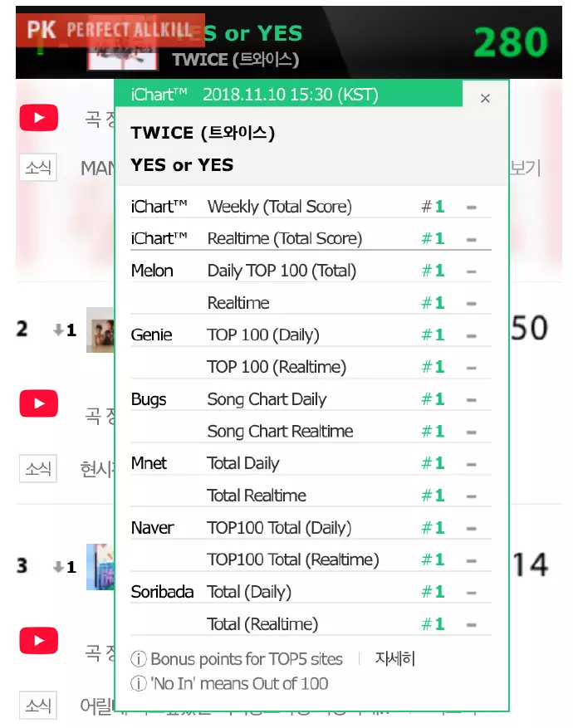Viewport: 573px width, 728px height.
Task: Open the YouTube icon beneath rank 3
Action: 38,641
